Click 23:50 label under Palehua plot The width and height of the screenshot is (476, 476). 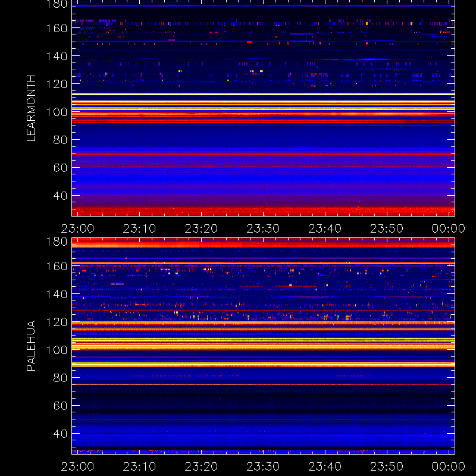coord(387,466)
